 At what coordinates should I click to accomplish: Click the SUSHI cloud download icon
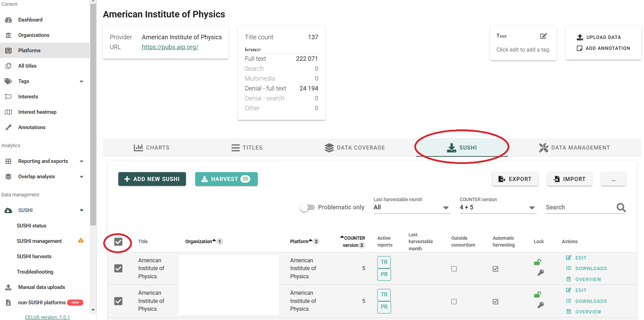point(9,210)
